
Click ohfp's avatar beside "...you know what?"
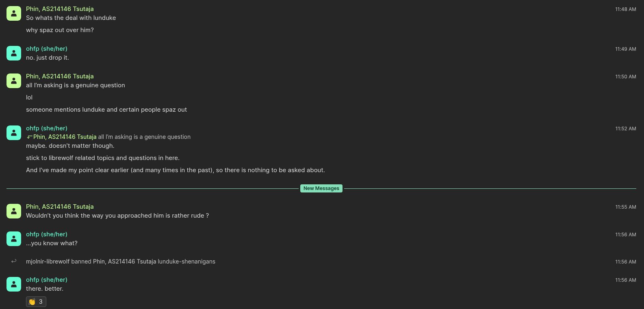(13, 238)
